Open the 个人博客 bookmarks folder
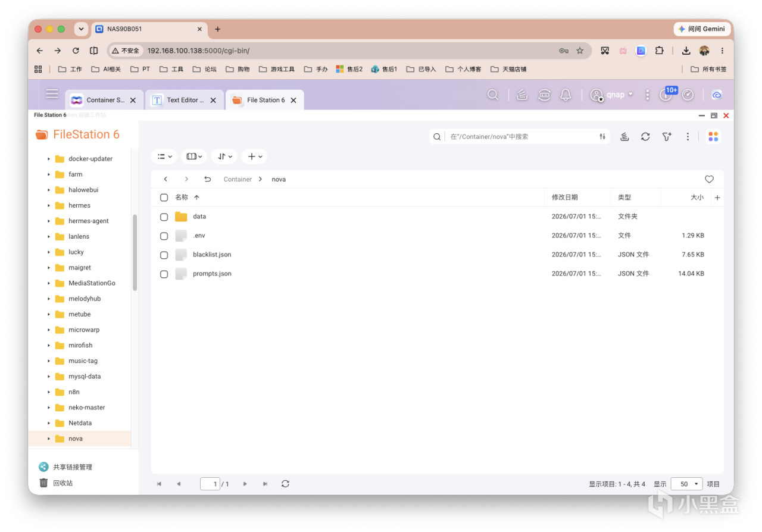762x532 pixels. pos(463,69)
